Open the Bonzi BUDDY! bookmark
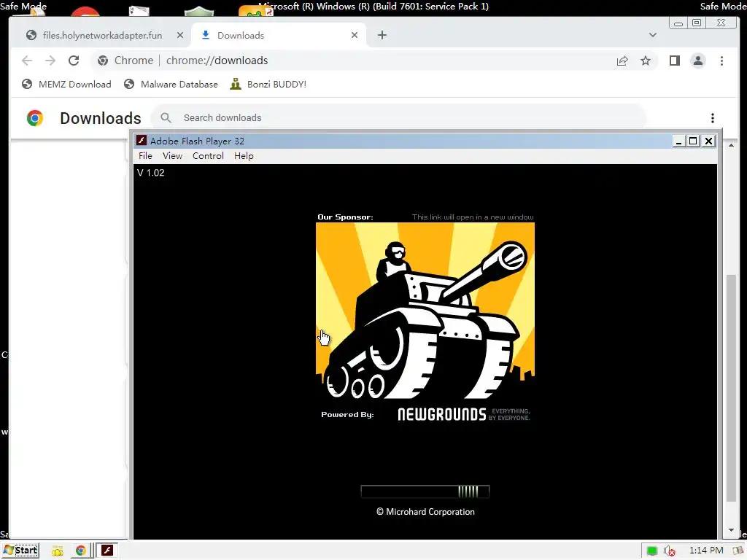 [x=268, y=85]
